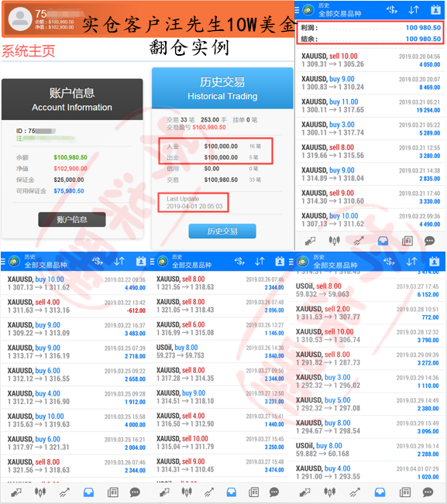Select XAUUSD buy 9.00 trade with 3 483.00 profit
Viewport: 447px width, 504px height.
coord(76,329)
